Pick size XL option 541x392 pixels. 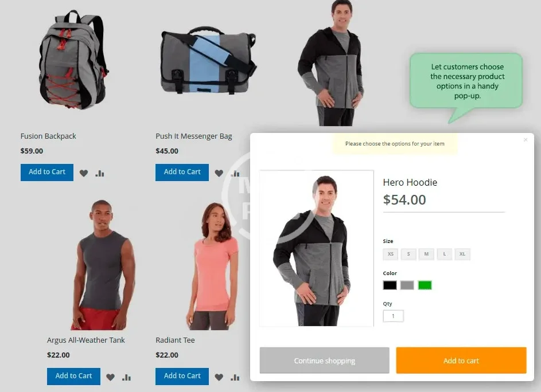[462, 254]
